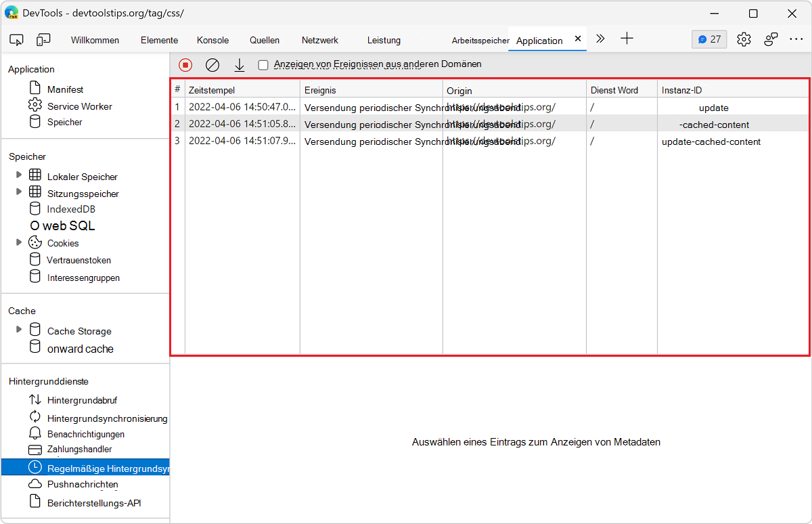
Task: Click the Lokaler Speicher grid icon
Action: (35, 175)
